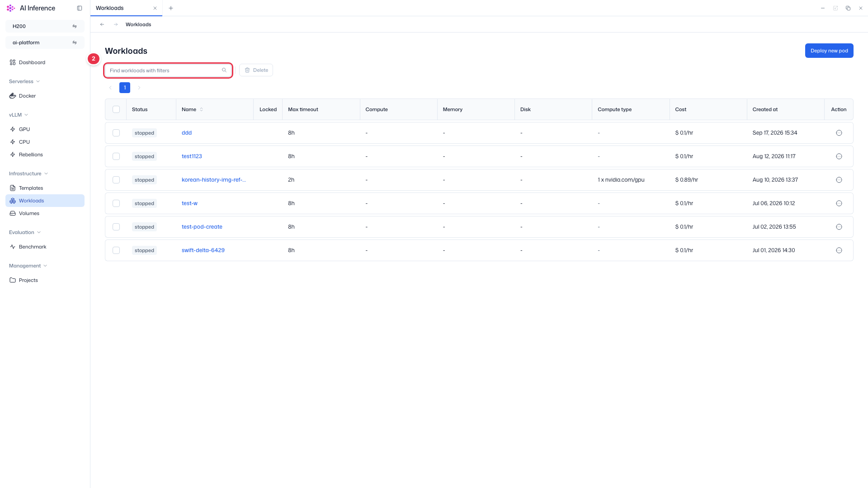Open vLLM CPU page
Image resolution: width=868 pixels, height=488 pixels.
click(45, 142)
